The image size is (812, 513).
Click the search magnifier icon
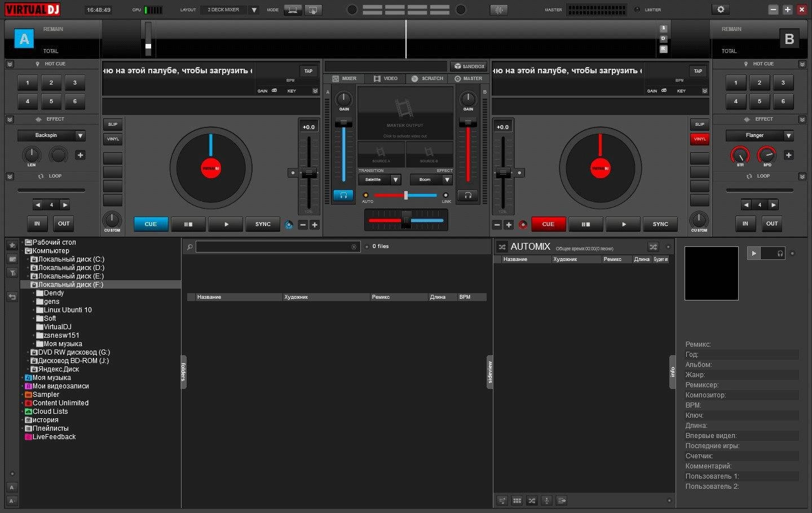(x=190, y=247)
